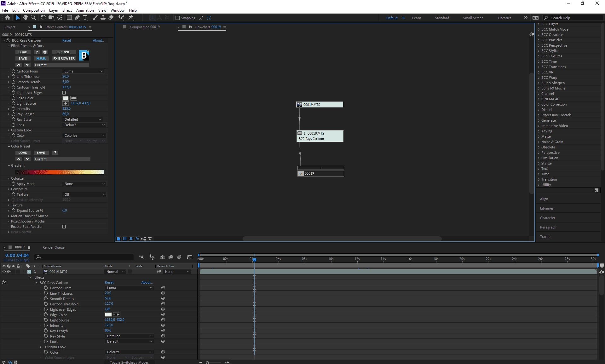Click Reset link in Effect Controls
This screenshot has height=364, width=605.
[x=66, y=40]
